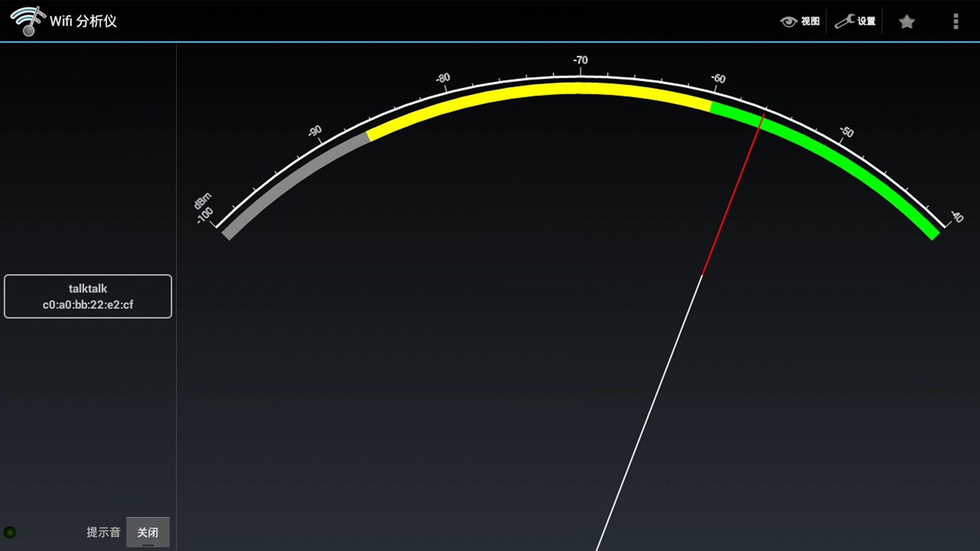Tap the -80 dBm gauge label
The image size is (980, 551).
(x=443, y=78)
